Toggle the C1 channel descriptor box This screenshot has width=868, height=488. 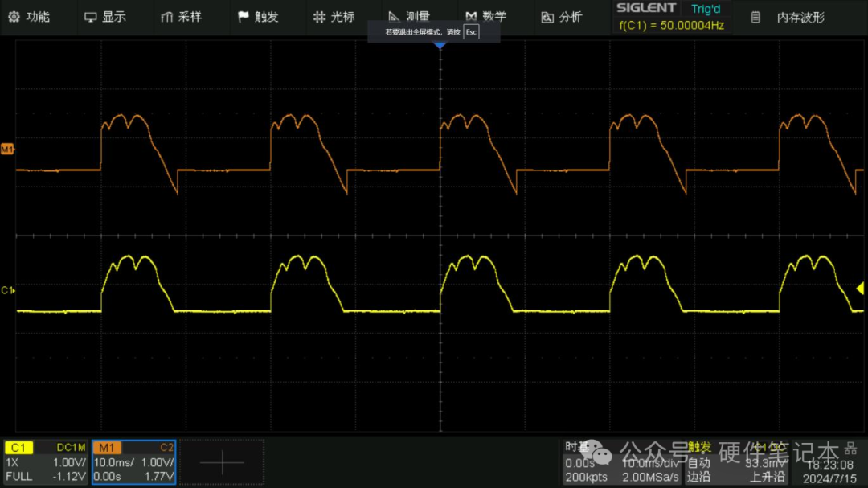tap(46, 462)
